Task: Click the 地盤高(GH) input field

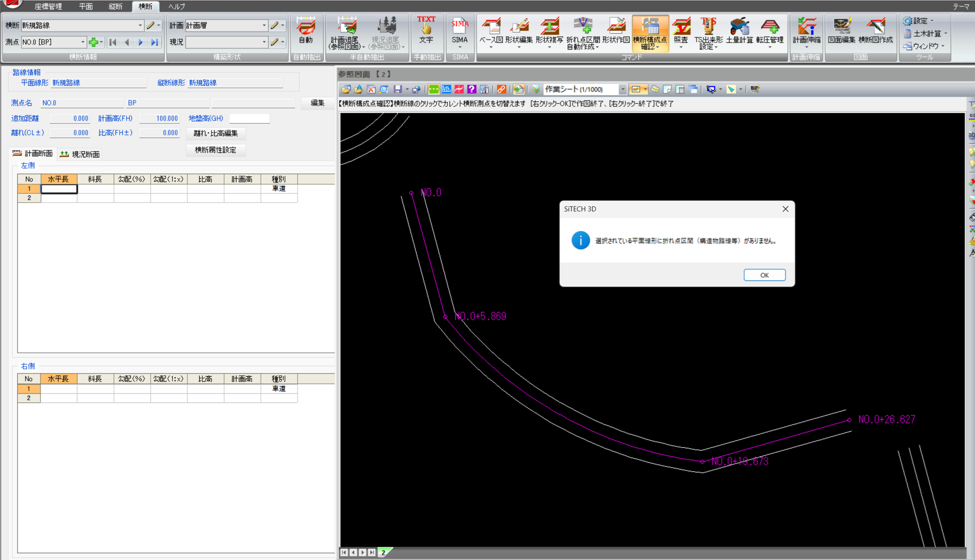Action: 249,118
